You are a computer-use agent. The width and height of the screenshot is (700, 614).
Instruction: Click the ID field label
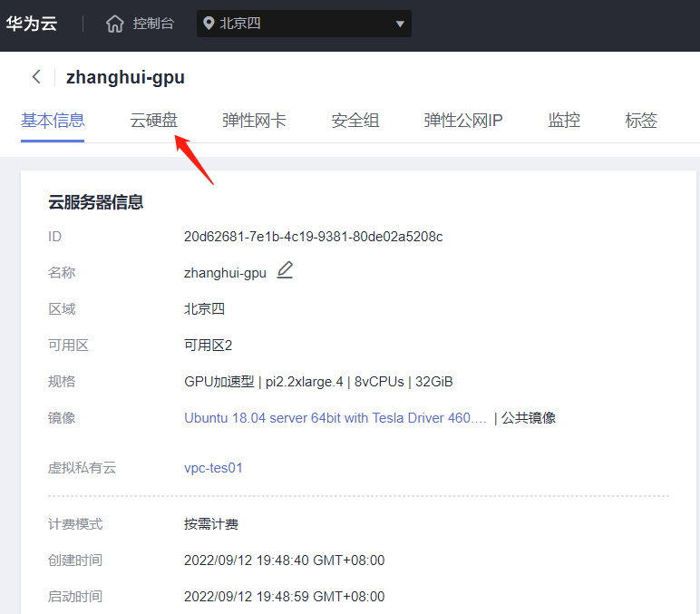pos(55,237)
